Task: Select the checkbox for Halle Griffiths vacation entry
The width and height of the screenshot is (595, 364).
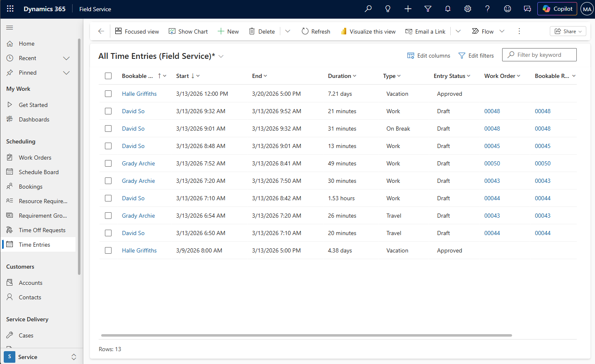Action: (x=108, y=94)
